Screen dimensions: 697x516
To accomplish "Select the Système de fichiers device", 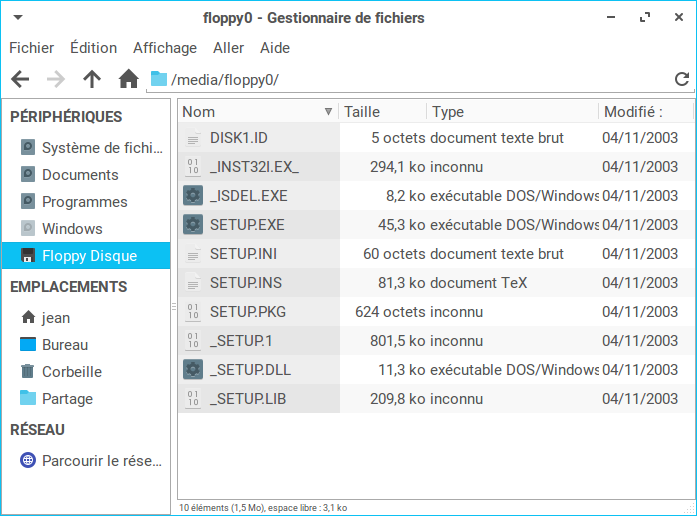I will pos(100,148).
